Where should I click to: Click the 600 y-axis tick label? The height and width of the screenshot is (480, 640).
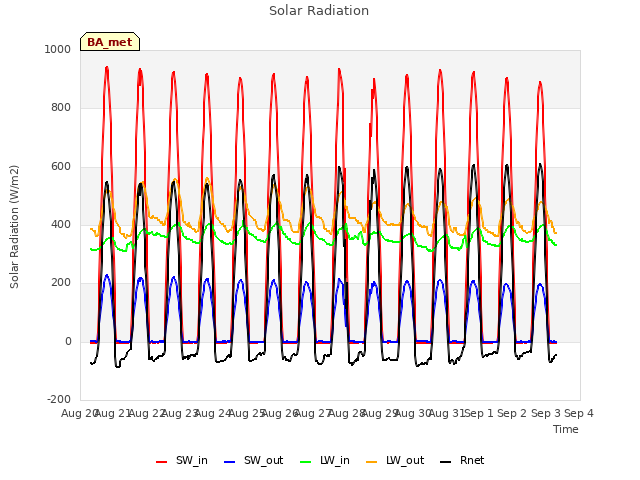pyautogui.click(x=61, y=167)
